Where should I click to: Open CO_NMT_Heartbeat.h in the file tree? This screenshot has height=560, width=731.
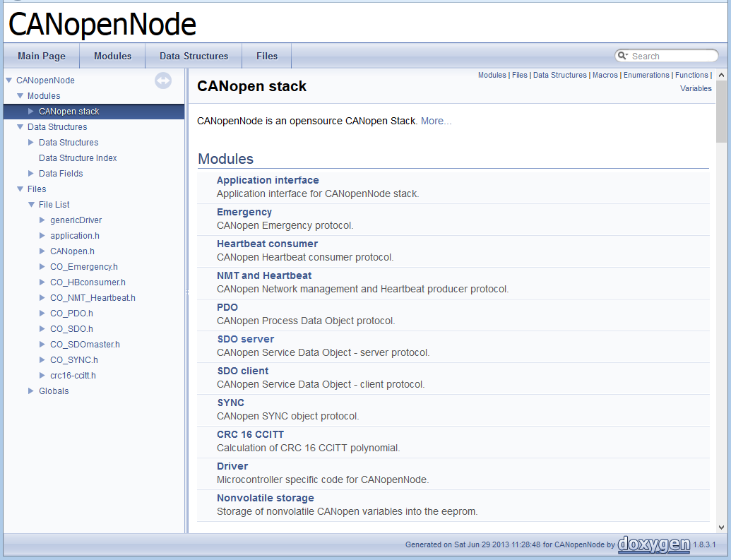93,298
